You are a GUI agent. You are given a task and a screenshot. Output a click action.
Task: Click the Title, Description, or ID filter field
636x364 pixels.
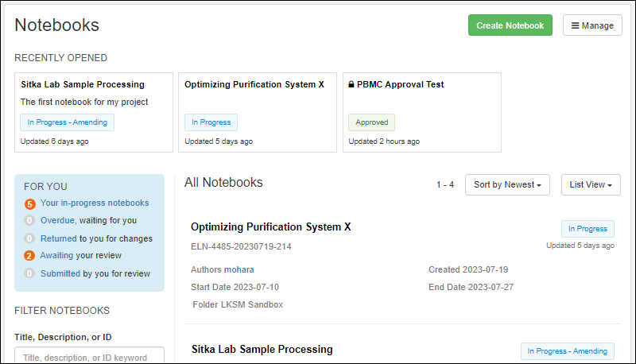click(89, 356)
